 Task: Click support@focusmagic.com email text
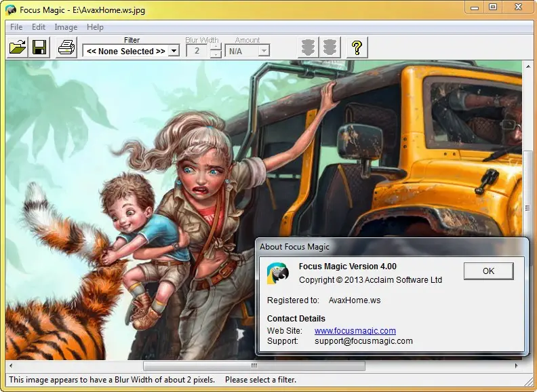coord(363,341)
